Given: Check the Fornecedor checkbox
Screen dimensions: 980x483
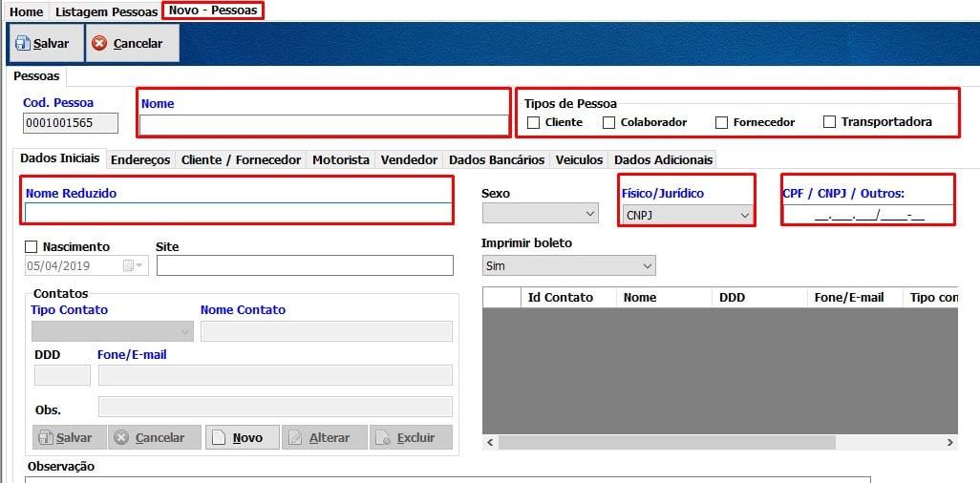Looking at the screenshot, I should coord(721,122).
